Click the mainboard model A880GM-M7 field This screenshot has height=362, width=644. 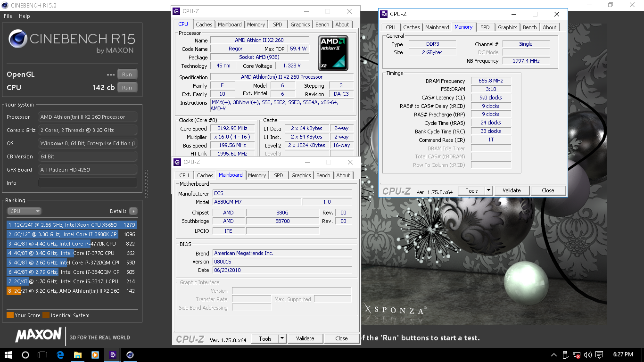(257, 202)
